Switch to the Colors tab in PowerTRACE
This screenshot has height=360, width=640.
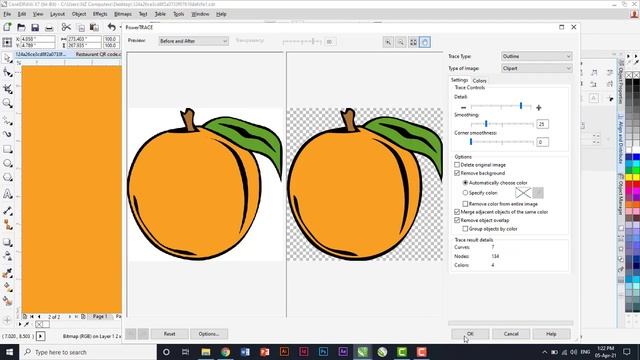coord(479,81)
